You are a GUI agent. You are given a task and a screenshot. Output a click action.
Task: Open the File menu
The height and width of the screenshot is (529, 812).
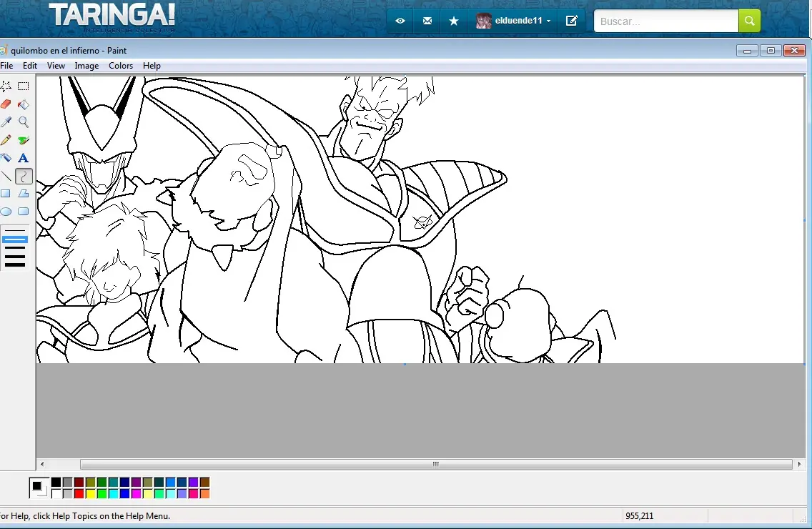coord(6,66)
